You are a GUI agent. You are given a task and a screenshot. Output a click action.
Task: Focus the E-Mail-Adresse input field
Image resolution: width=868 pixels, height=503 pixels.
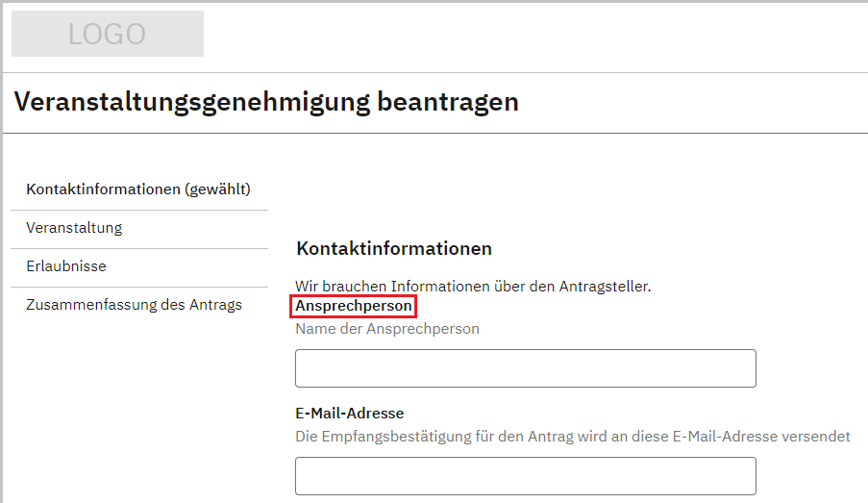point(525,476)
